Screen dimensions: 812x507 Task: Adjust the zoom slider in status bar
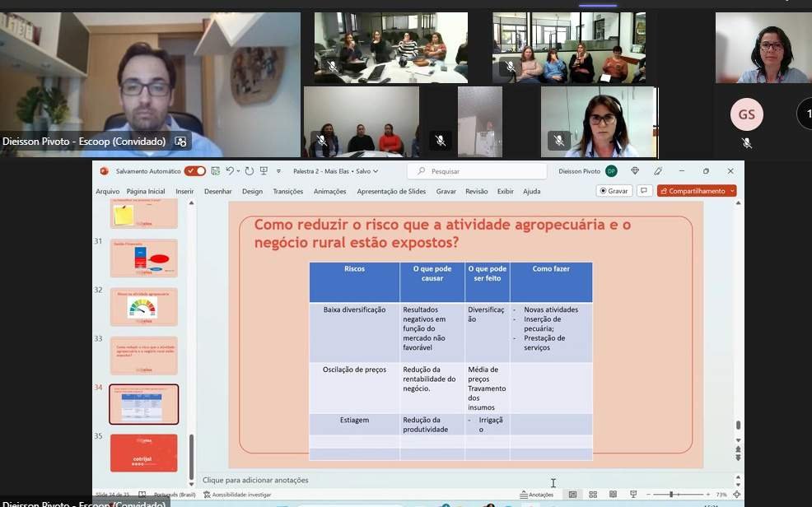(x=671, y=495)
